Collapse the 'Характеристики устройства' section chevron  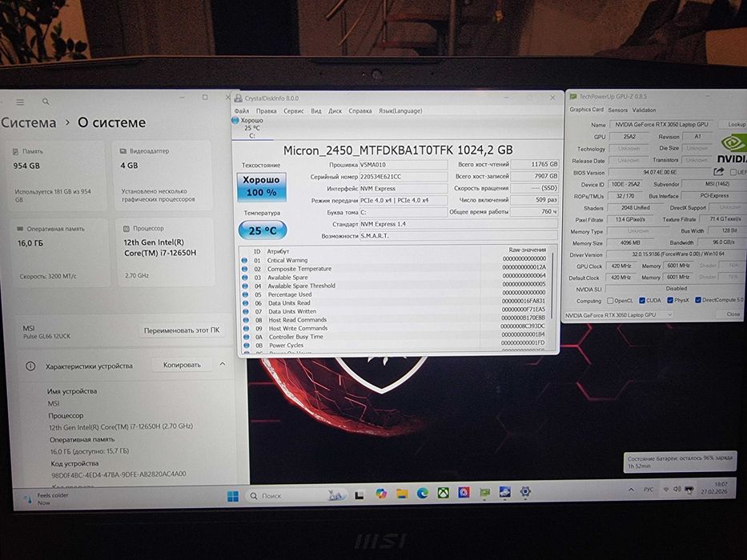coord(223,364)
